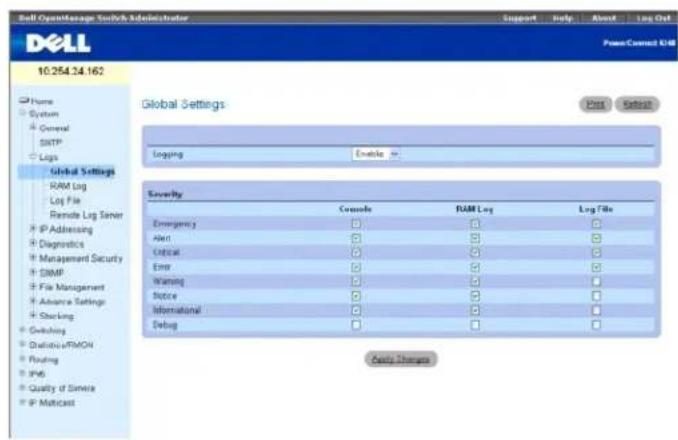The image size is (678, 440).
Task: Expand the General tree node
Action: [33, 128]
